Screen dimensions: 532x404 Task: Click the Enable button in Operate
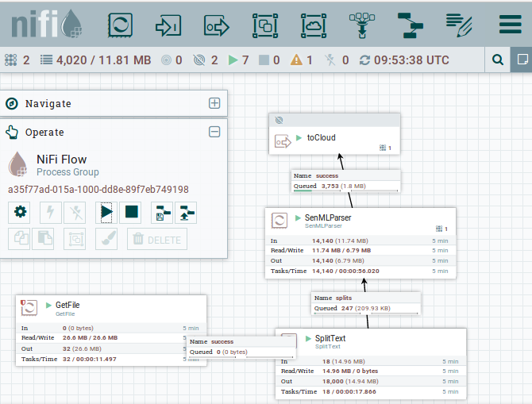pyautogui.click(x=51, y=213)
